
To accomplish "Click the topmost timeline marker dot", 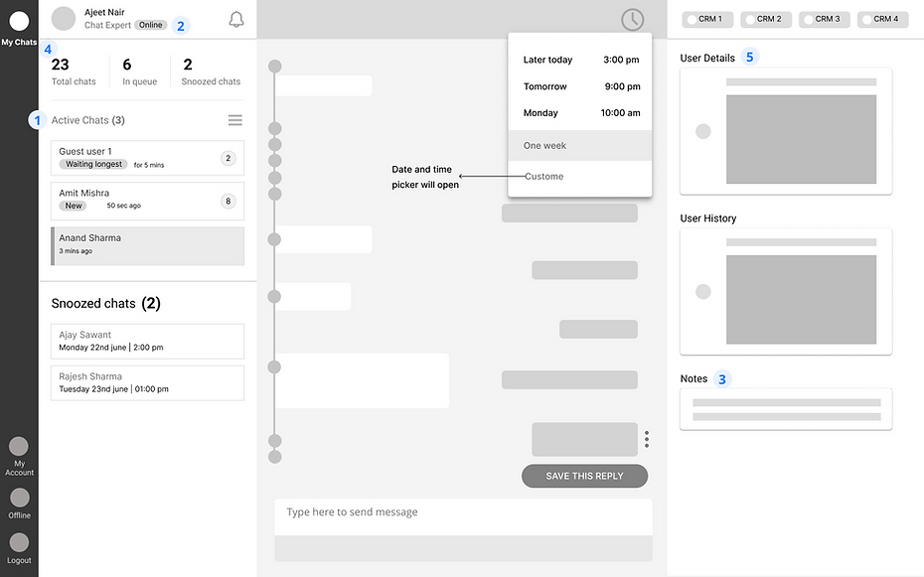I will (x=274, y=66).
